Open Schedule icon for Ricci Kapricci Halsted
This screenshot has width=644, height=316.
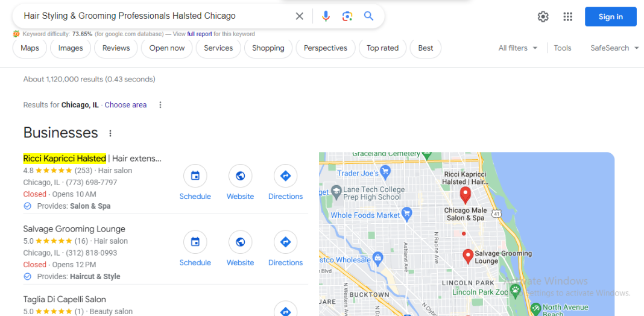coord(195,176)
